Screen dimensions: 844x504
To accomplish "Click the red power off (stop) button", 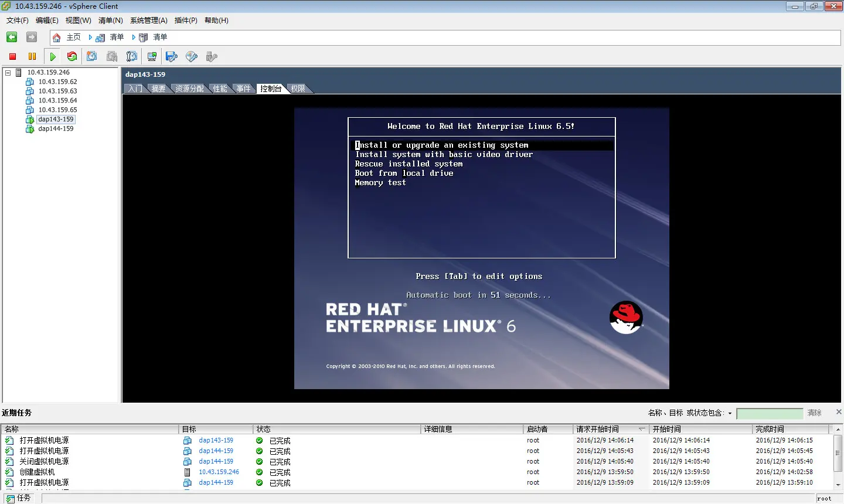I will click(12, 56).
